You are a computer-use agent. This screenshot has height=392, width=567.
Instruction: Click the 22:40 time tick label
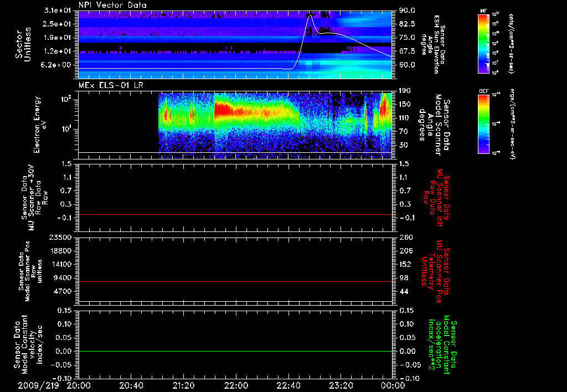pyautogui.click(x=288, y=385)
